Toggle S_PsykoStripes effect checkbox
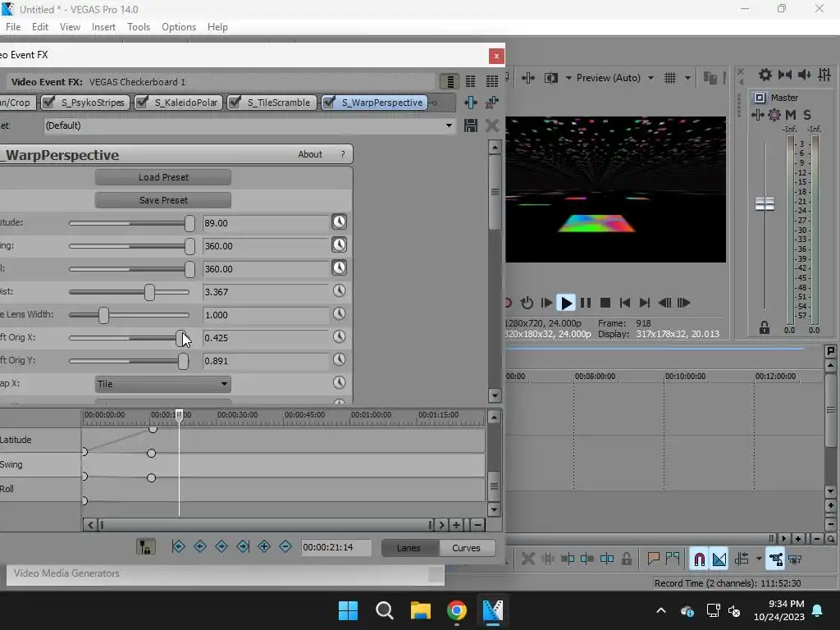This screenshot has height=630, width=840. (48, 102)
